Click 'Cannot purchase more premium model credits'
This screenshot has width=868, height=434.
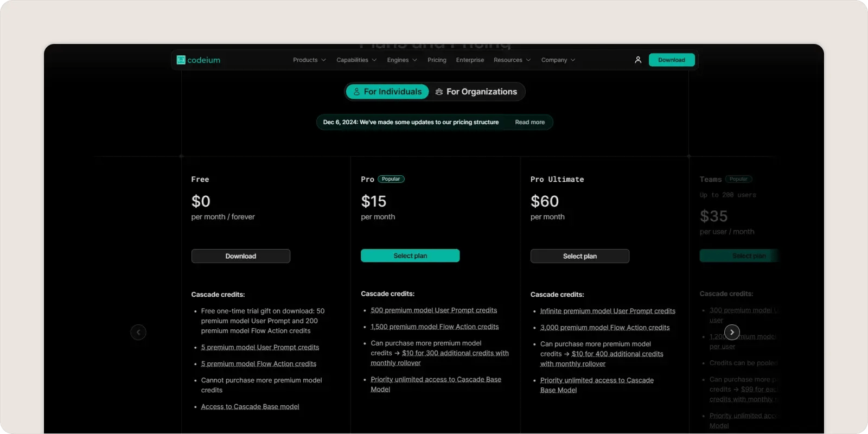pyautogui.click(x=261, y=385)
